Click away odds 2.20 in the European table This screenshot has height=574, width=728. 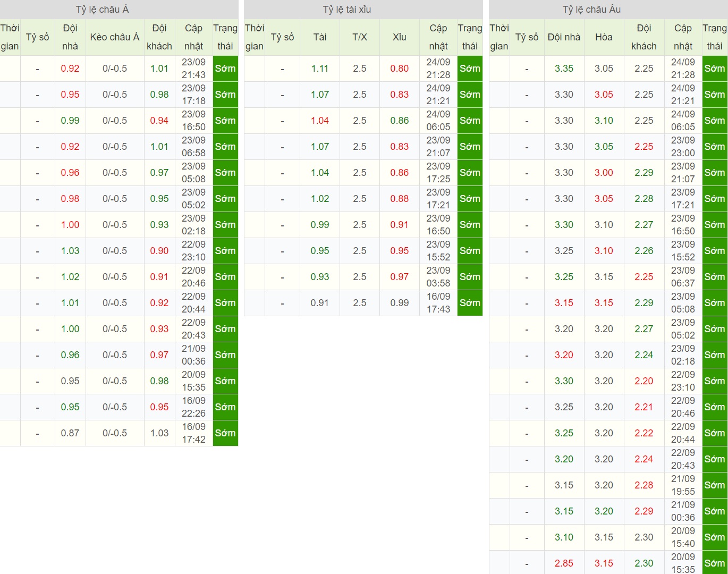pos(644,381)
